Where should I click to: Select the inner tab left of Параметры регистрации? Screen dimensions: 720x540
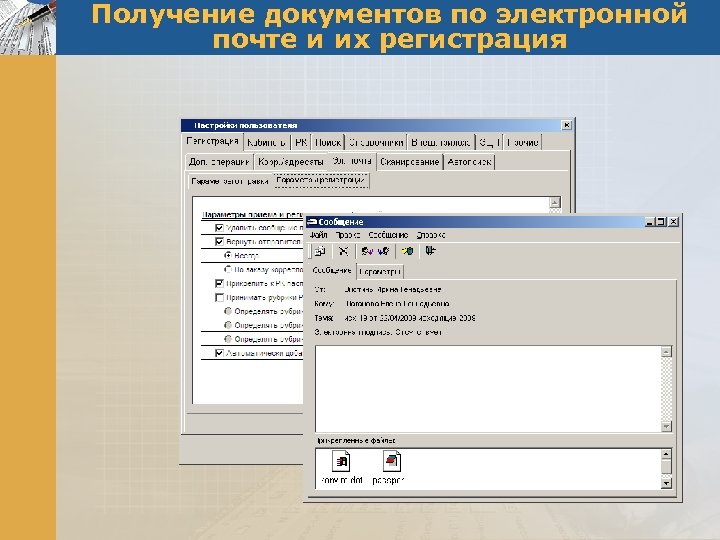[230, 181]
